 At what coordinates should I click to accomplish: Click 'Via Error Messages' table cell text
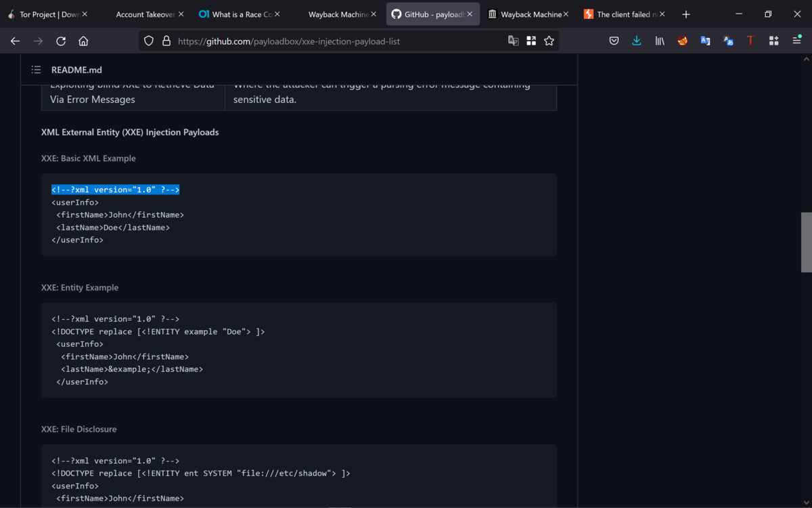point(93,100)
